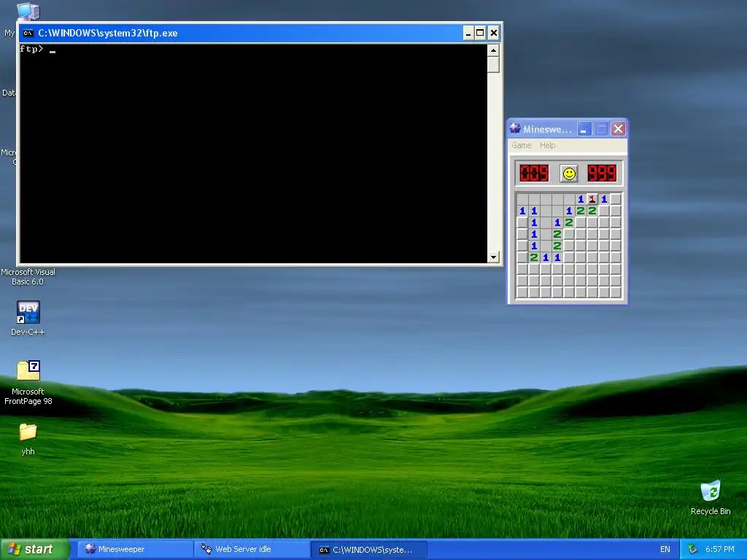Click the Minesweeper title bar mine icon
This screenshot has height=560, width=747.
515,128
